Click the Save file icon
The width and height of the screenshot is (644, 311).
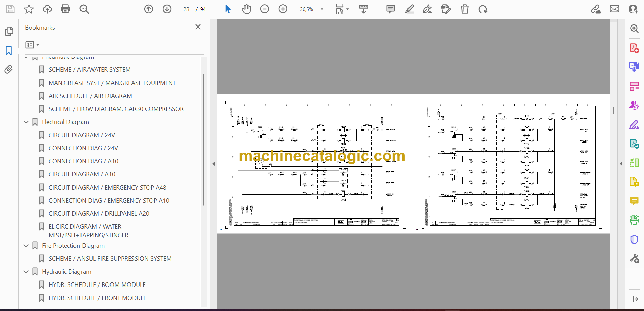pyautogui.click(x=10, y=9)
